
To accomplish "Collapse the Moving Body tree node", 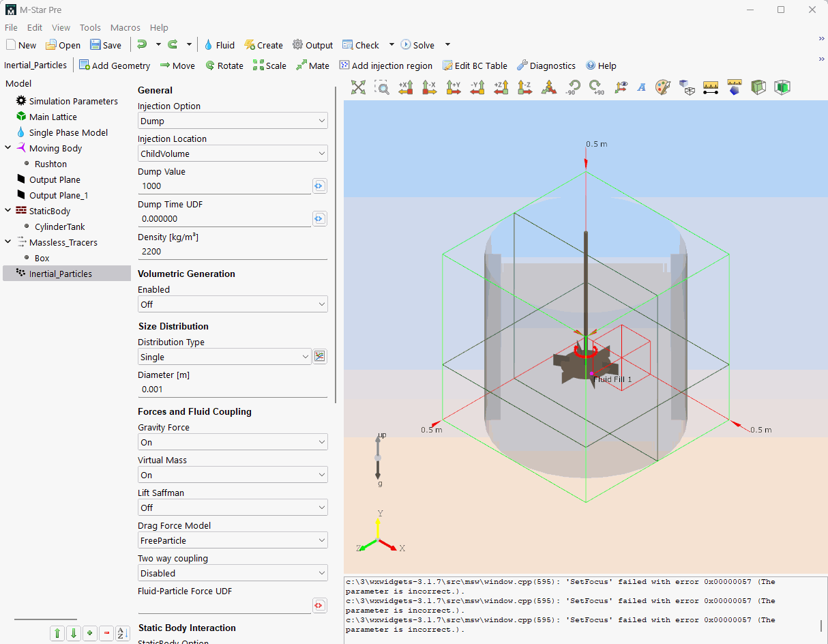I will (x=8, y=148).
